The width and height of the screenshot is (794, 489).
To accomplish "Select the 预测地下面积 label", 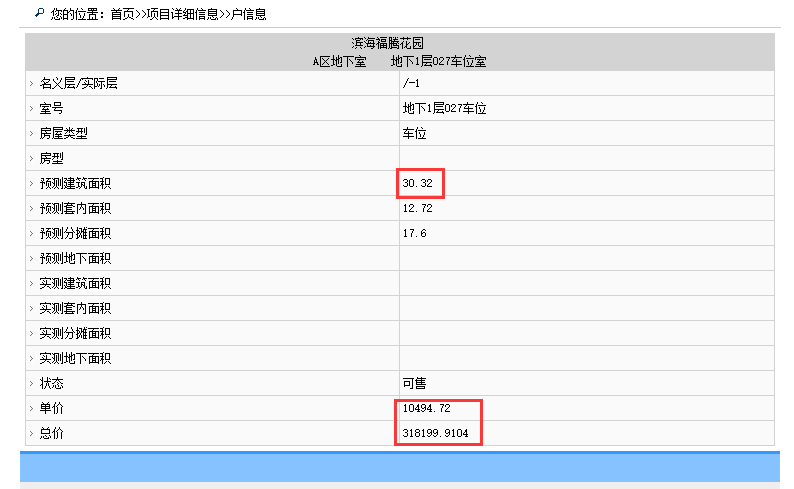I will click(x=75, y=258).
